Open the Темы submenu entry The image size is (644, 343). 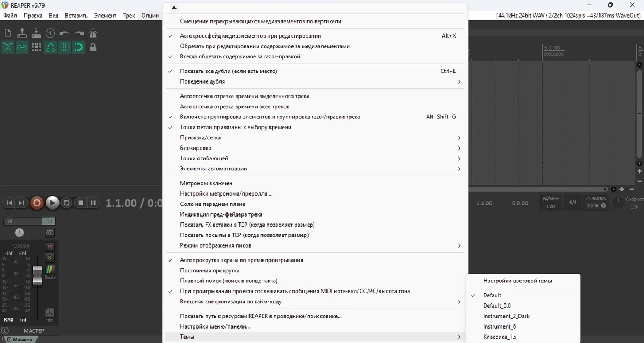pos(314,337)
